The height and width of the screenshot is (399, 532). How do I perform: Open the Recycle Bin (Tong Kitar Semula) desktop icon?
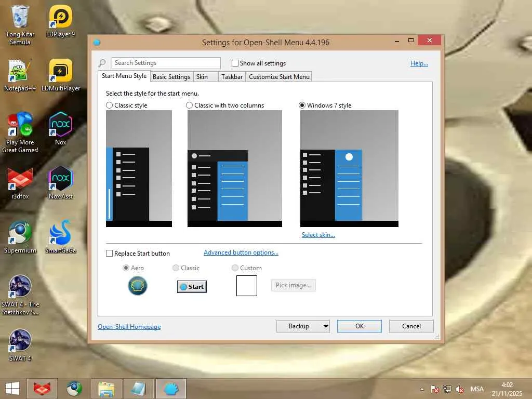coord(20,25)
